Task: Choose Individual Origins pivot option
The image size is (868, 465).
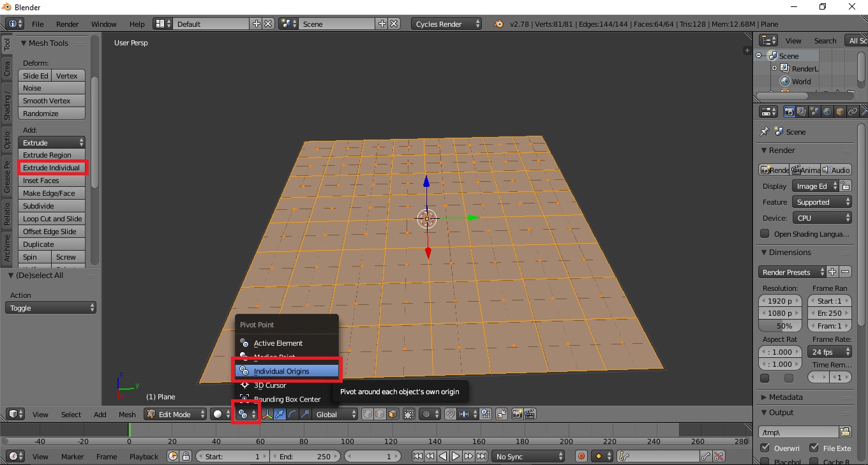Action: pos(287,371)
